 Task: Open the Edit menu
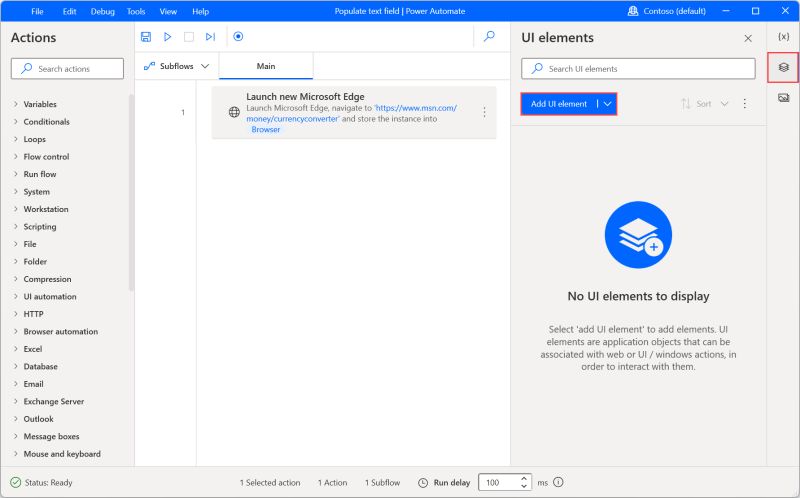69,11
